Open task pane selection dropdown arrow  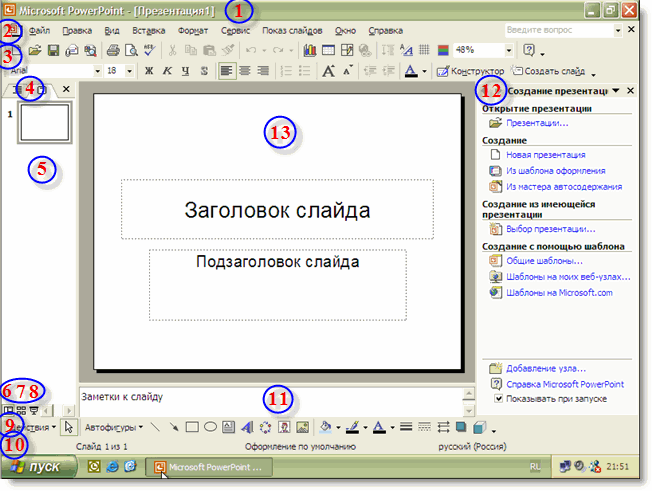click(616, 91)
